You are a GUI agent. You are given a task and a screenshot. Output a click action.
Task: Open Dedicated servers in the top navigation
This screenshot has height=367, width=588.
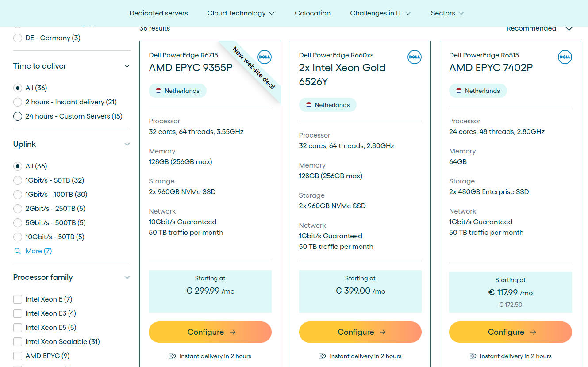coord(158,13)
